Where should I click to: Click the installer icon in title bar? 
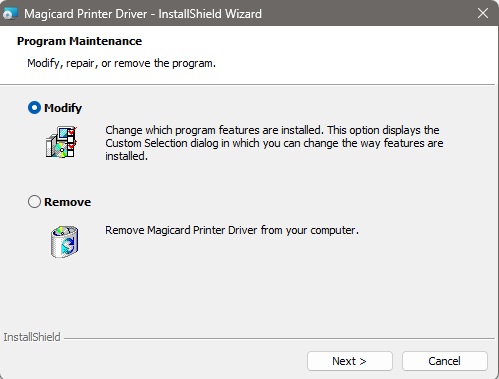(10, 14)
